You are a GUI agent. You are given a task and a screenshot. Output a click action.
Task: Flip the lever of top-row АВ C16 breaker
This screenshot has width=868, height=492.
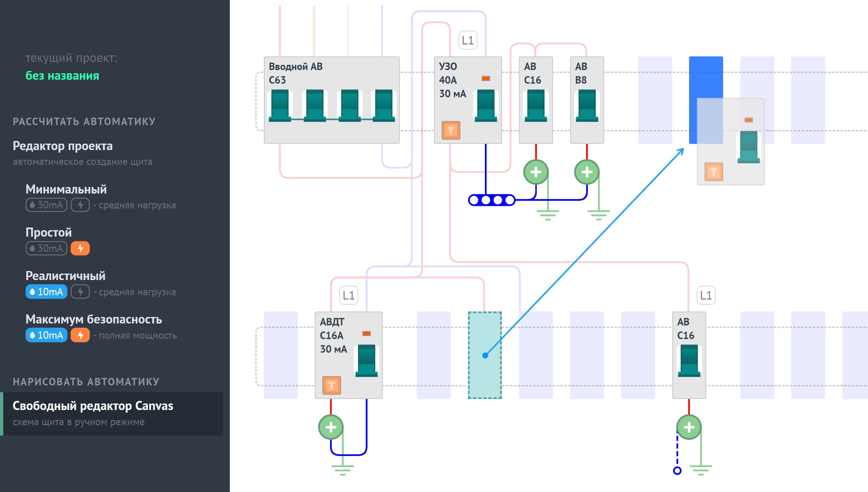[x=536, y=105]
